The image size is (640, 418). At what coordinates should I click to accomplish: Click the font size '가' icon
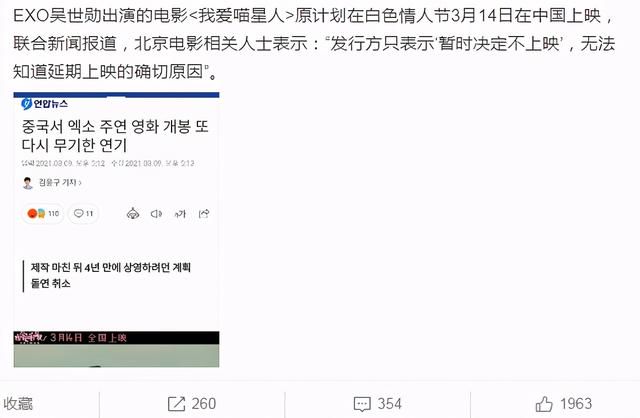[180, 213]
